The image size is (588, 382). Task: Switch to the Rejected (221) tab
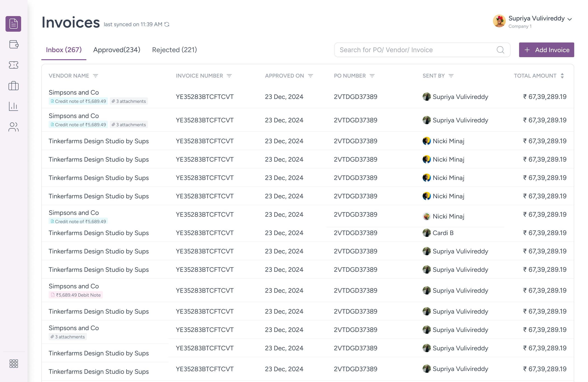click(x=174, y=50)
